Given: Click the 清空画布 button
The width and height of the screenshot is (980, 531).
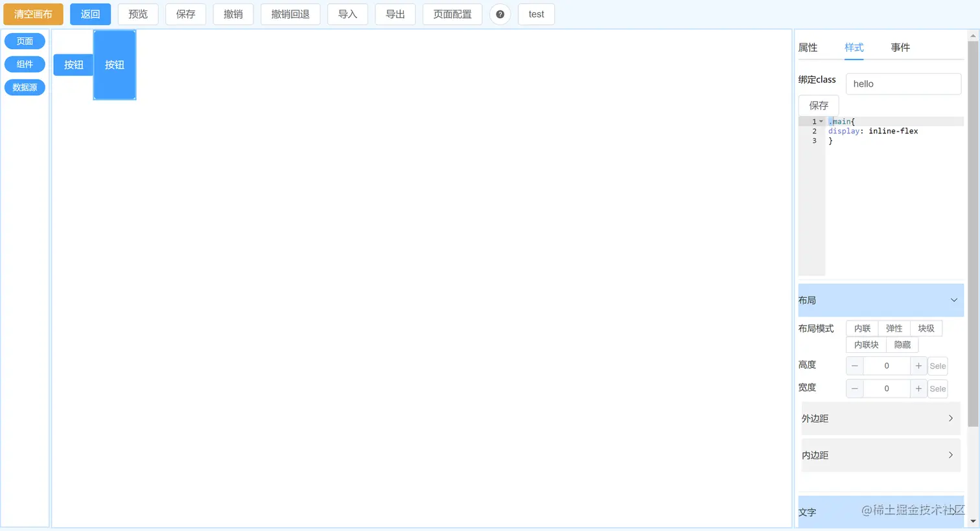Looking at the screenshot, I should (33, 14).
